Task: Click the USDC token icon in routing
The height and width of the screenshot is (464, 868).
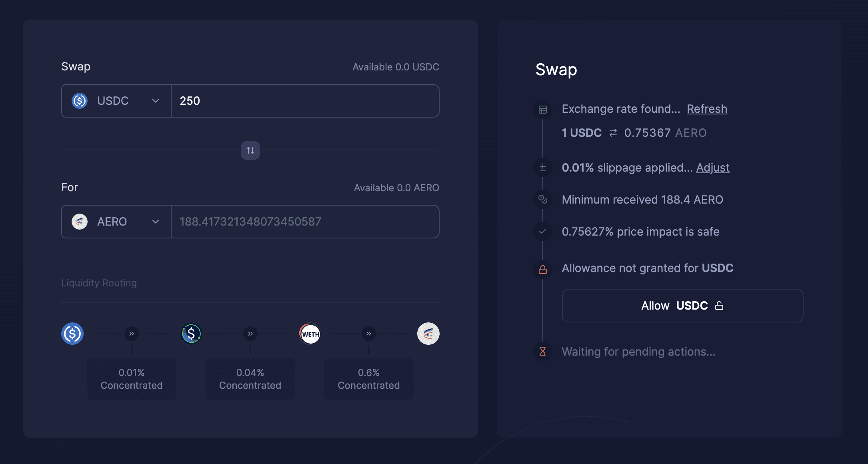Action: pos(72,334)
